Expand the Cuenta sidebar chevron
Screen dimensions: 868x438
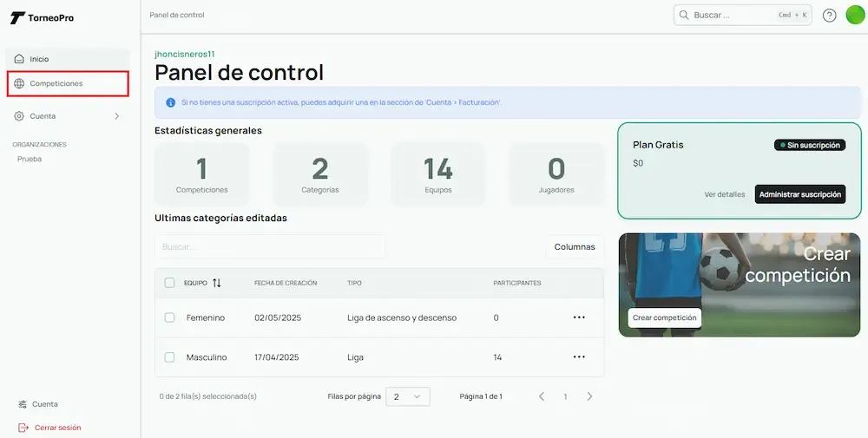117,116
